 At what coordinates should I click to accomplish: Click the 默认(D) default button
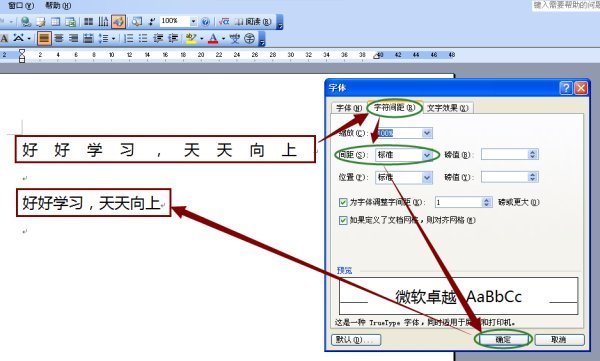tap(356, 340)
